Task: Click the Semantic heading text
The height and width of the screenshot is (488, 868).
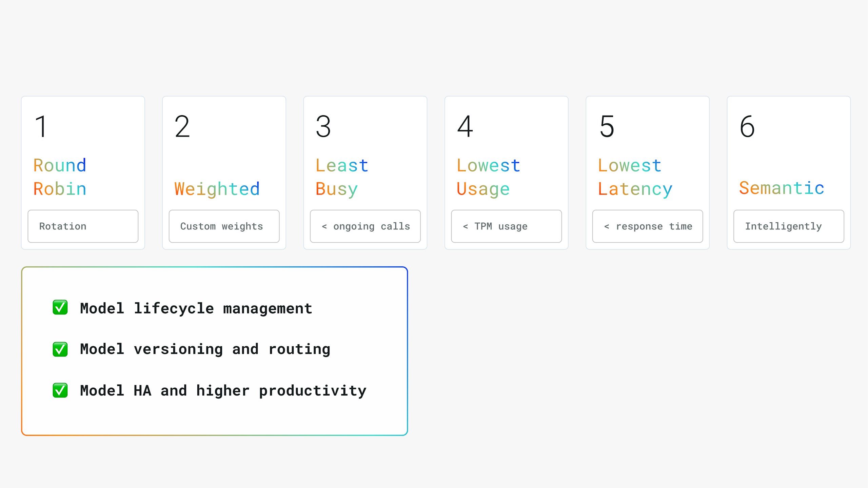Action: pos(781,188)
